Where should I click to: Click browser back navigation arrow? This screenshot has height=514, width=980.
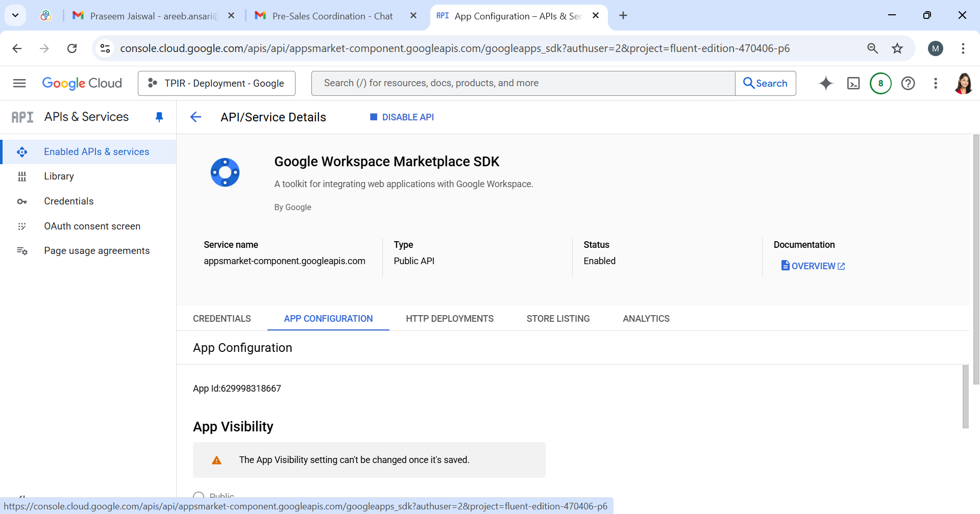(x=17, y=48)
